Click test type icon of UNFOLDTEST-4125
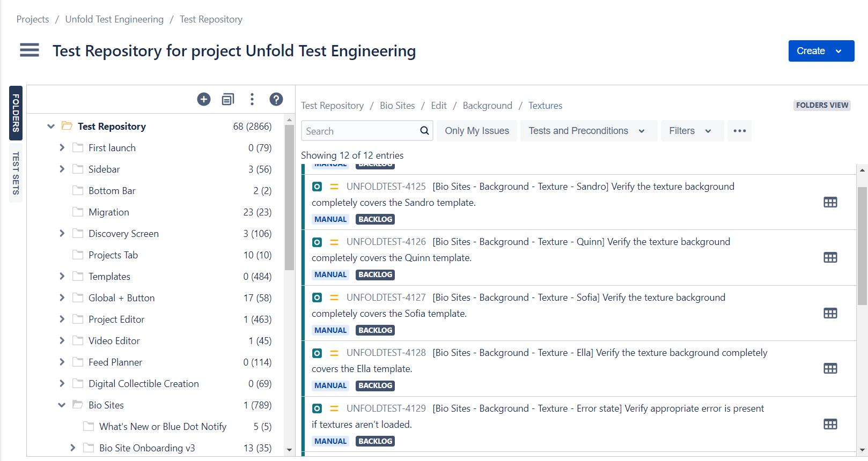868x461 pixels. pos(317,187)
